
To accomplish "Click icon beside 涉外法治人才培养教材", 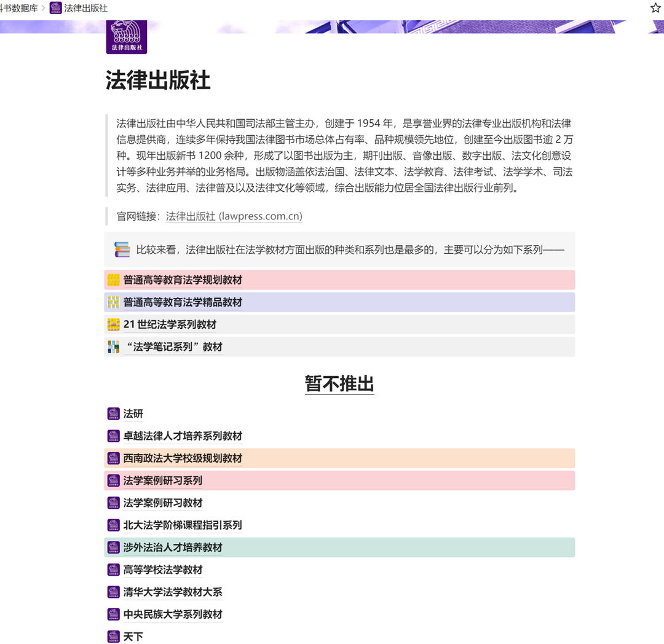I will click(x=114, y=548).
